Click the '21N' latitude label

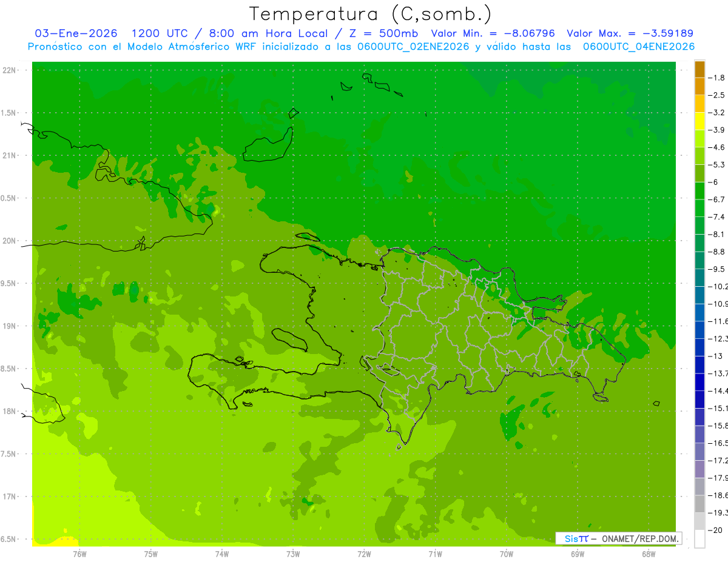pyautogui.click(x=9, y=156)
